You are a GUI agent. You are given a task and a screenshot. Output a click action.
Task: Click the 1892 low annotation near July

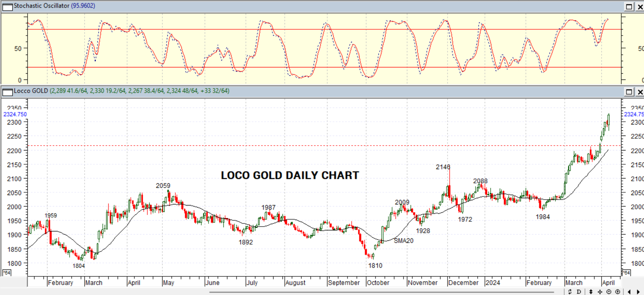pos(245,242)
